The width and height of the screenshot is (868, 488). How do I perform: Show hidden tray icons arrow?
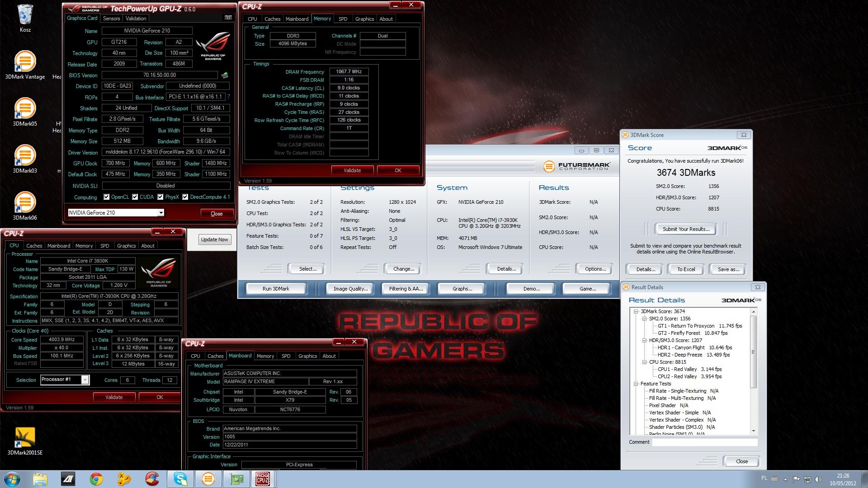point(785,479)
